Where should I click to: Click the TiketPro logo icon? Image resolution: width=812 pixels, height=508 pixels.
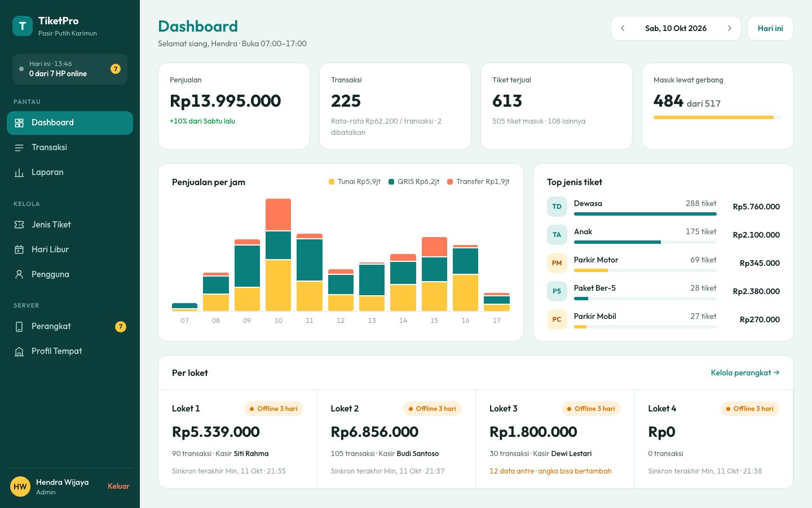(23, 26)
